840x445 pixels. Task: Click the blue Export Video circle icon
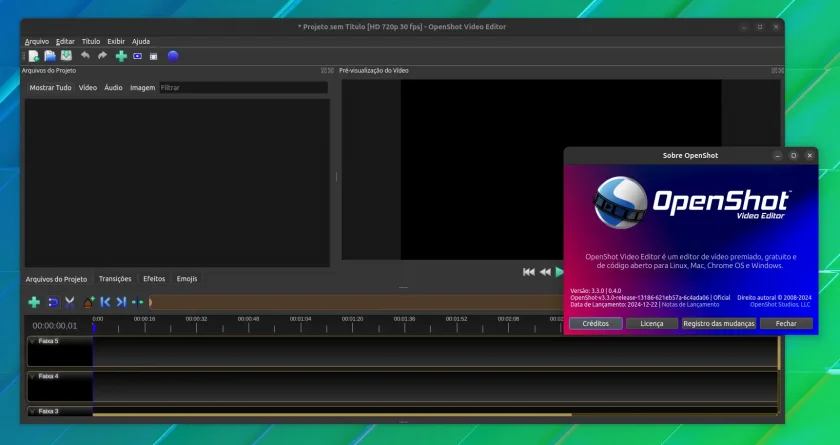pos(172,56)
